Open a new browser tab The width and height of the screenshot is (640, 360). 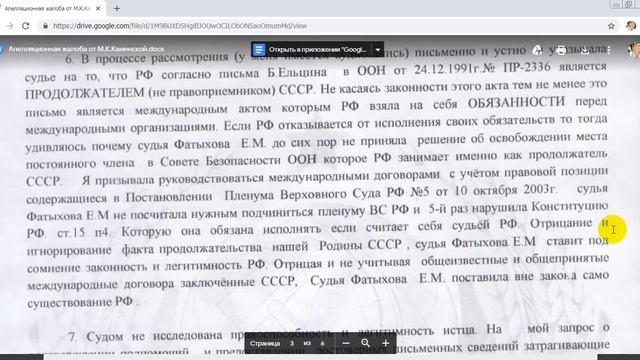tap(117, 8)
